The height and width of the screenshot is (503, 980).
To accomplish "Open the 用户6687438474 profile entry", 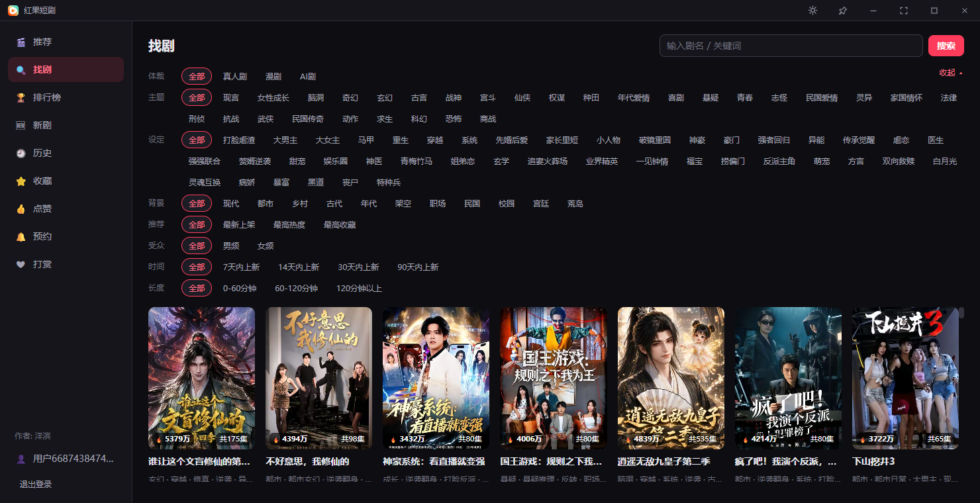I will click(66, 459).
